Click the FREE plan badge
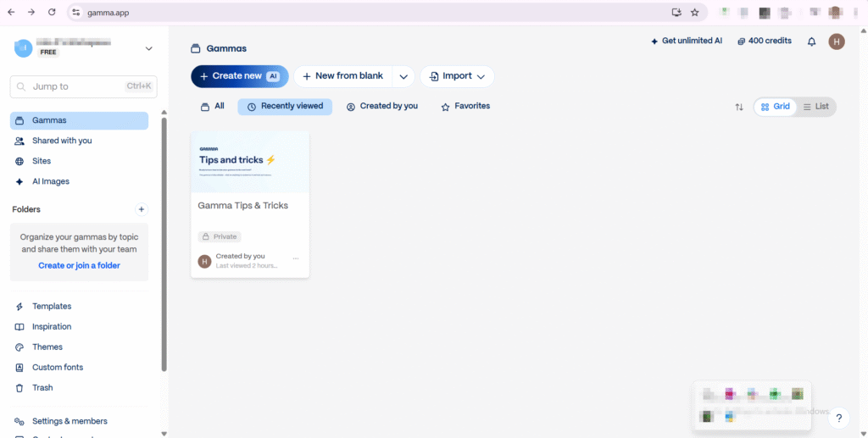Image resolution: width=868 pixels, height=438 pixels. (48, 53)
